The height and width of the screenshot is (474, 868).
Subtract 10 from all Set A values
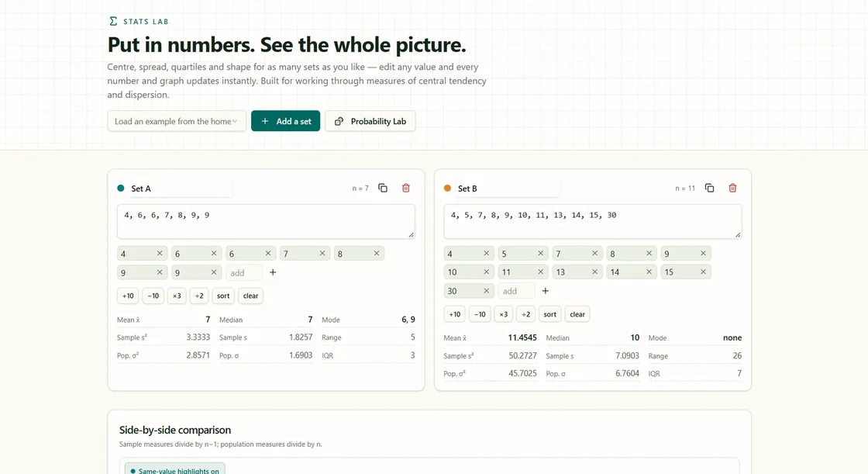(153, 296)
